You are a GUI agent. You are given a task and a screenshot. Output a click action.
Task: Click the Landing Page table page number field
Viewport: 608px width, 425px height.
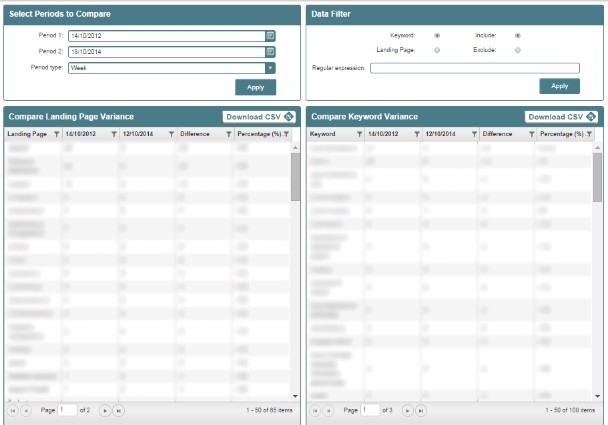[x=67, y=410]
